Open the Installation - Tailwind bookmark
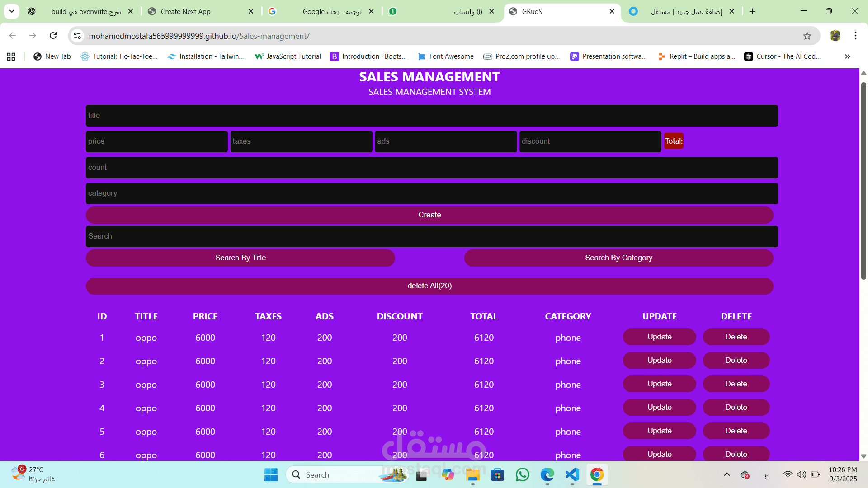Screen dimensions: 868x488 [206, 56]
